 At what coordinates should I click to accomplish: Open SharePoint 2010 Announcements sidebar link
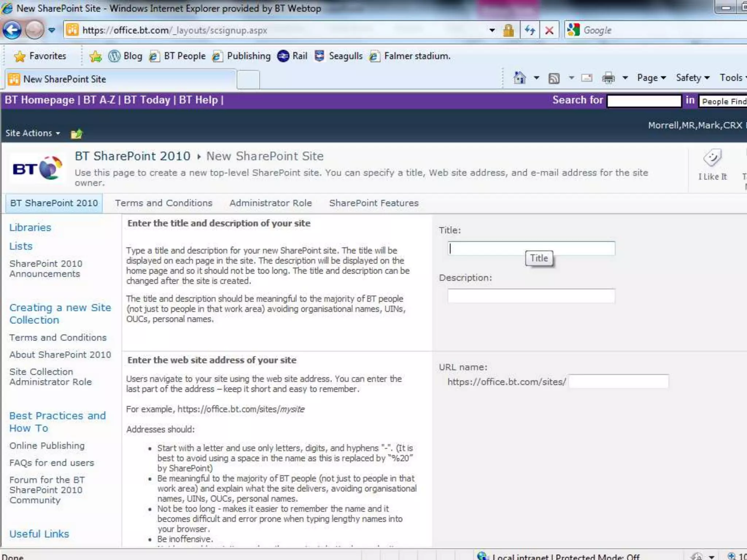pos(46,269)
